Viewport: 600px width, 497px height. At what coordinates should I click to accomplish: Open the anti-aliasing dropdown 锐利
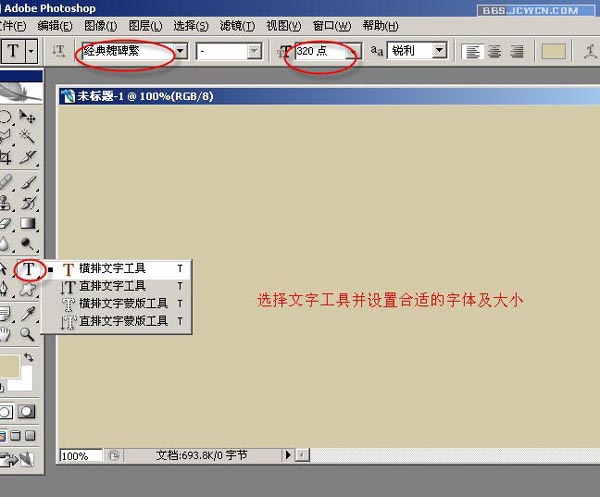pyautogui.click(x=439, y=51)
